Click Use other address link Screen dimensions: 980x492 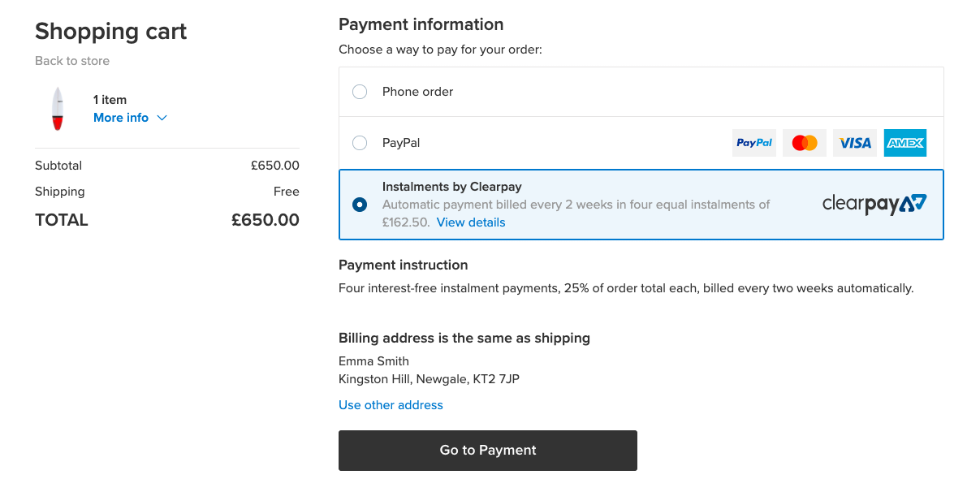(x=391, y=405)
